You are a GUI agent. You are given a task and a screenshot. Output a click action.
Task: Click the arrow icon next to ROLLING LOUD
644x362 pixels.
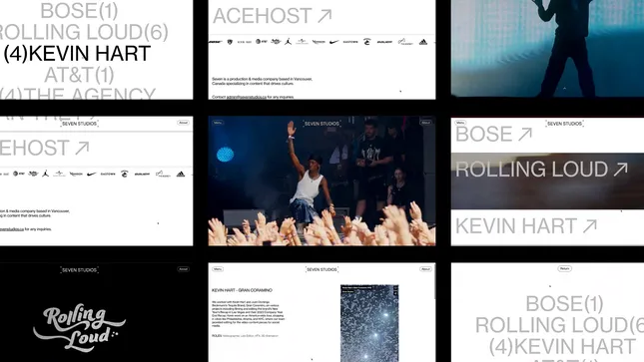pyautogui.click(x=621, y=170)
